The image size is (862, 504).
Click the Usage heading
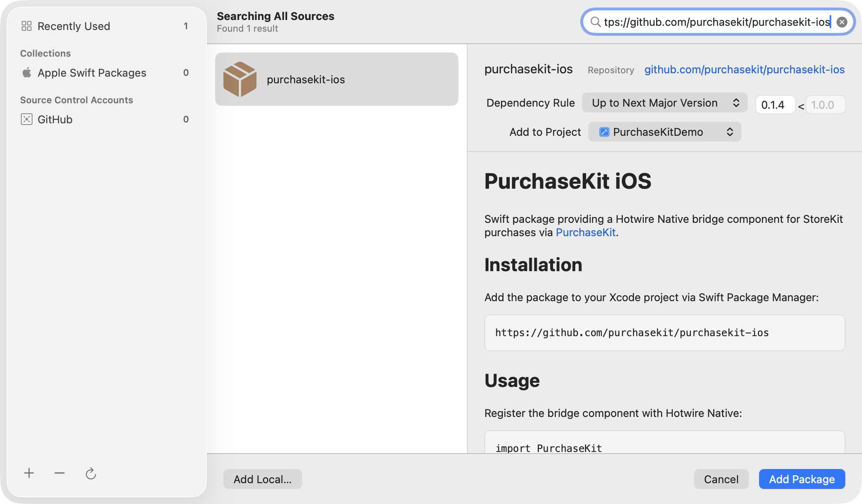pyautogui.click(x=512, y=381)
